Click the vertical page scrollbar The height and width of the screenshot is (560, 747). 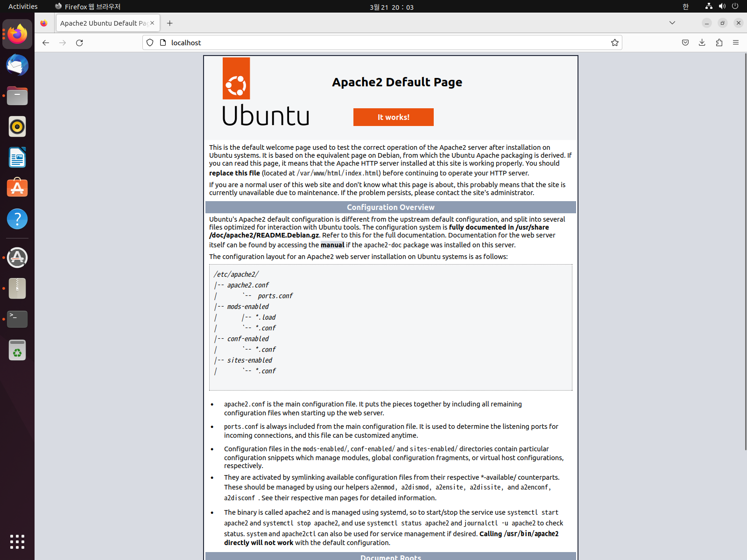point(745,252)
